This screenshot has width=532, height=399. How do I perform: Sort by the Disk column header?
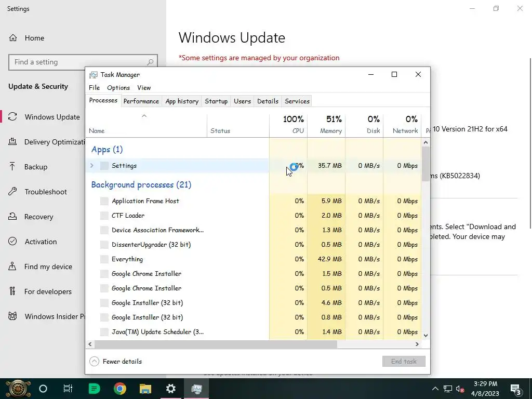[x=364, y=124]
